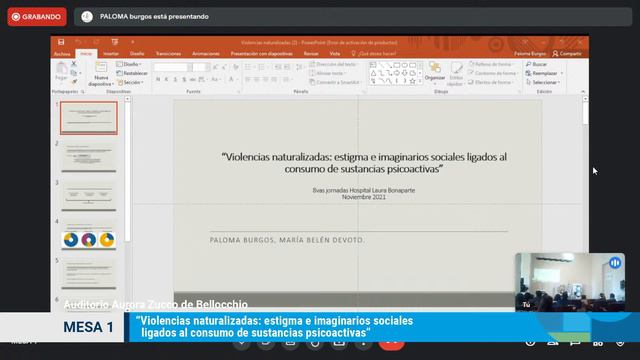This screenshot has width=640, height=360.
Task: Click the authors line PALOMA BURGOS, MARÍA BELÉN DEVOTO
Action: (x=287, y=240)
